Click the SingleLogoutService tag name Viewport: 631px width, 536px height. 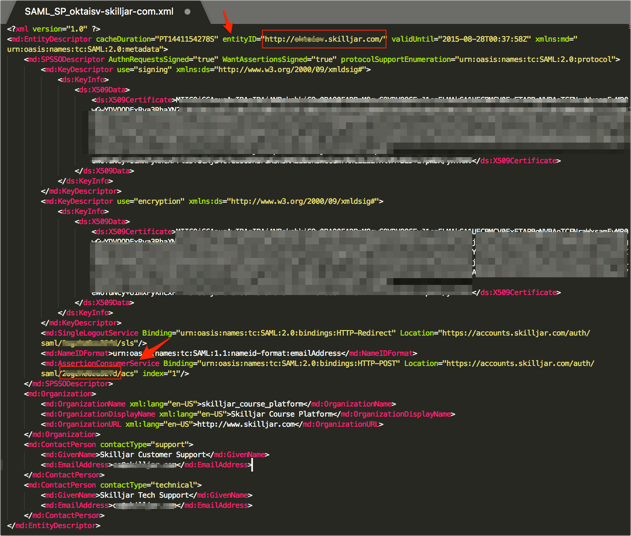(x=98, y=332)
